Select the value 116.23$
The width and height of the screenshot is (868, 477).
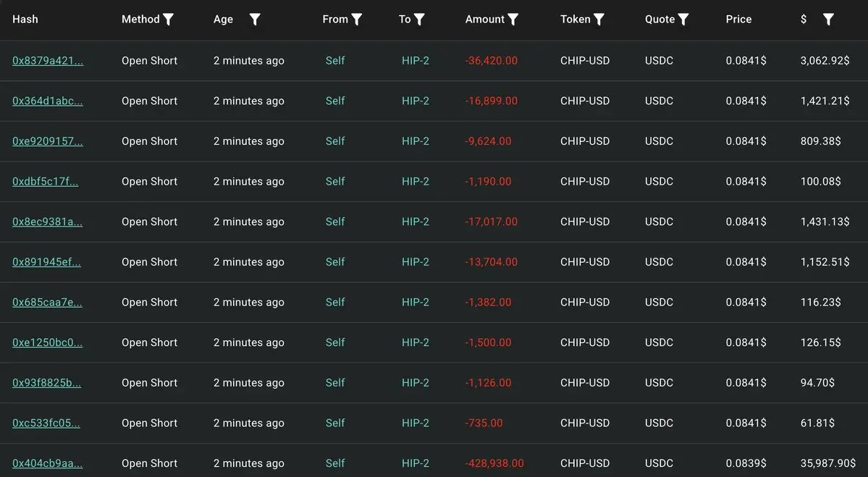820,302
